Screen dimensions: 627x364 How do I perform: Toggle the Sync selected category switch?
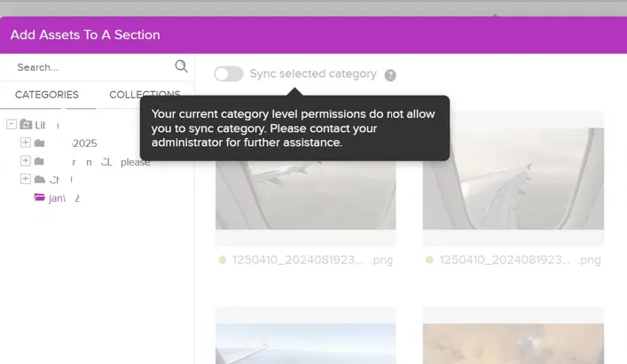(x=228, y=74)
